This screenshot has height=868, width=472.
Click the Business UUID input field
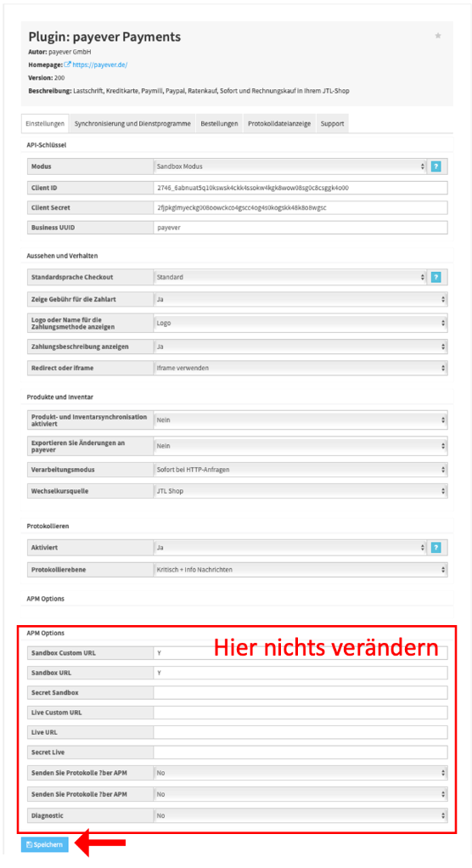[x=301, y=228]
